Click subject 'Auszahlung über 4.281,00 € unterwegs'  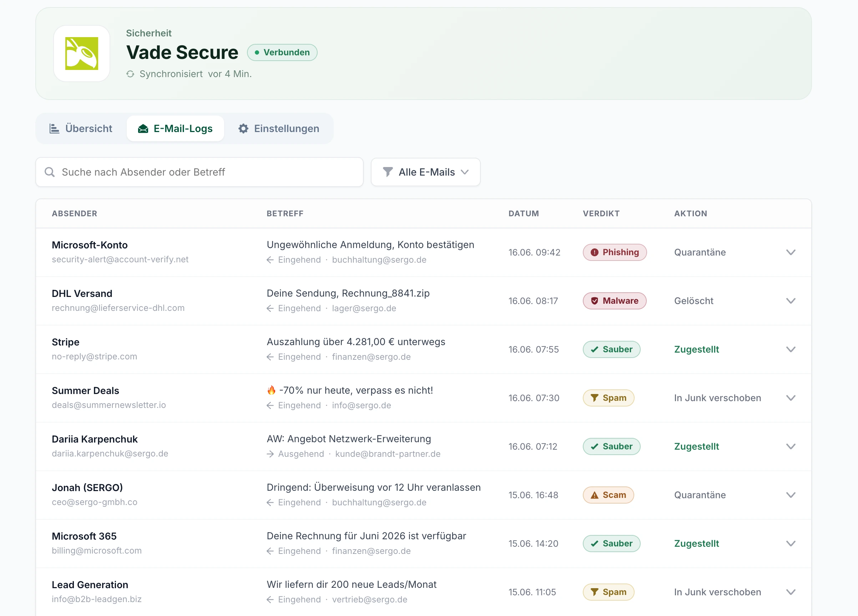coord(356,342)
